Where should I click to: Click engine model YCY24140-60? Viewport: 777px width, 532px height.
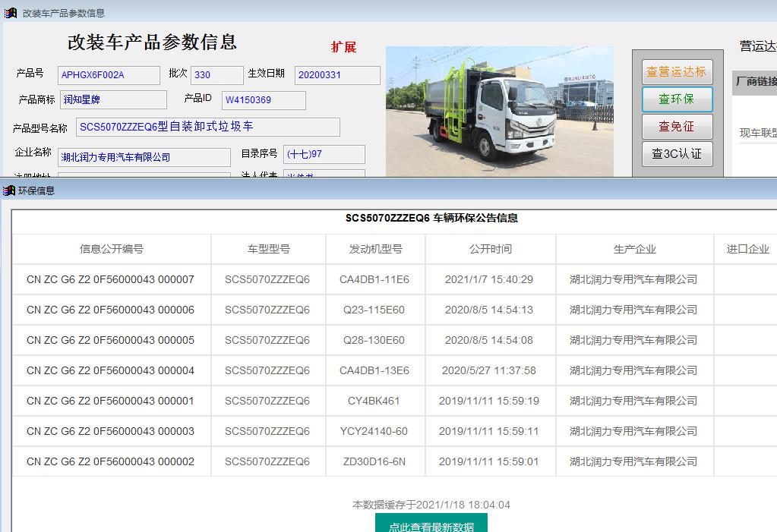click(x=374, y=432)
